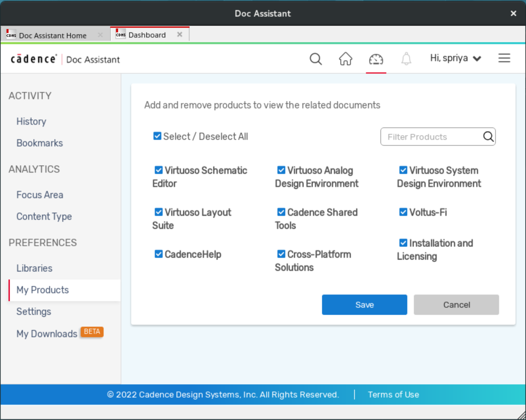This screenshot has height=420, width=526.
Task: Uncheck the Voltus-Fi product
Action: click(x=403, y=212)
